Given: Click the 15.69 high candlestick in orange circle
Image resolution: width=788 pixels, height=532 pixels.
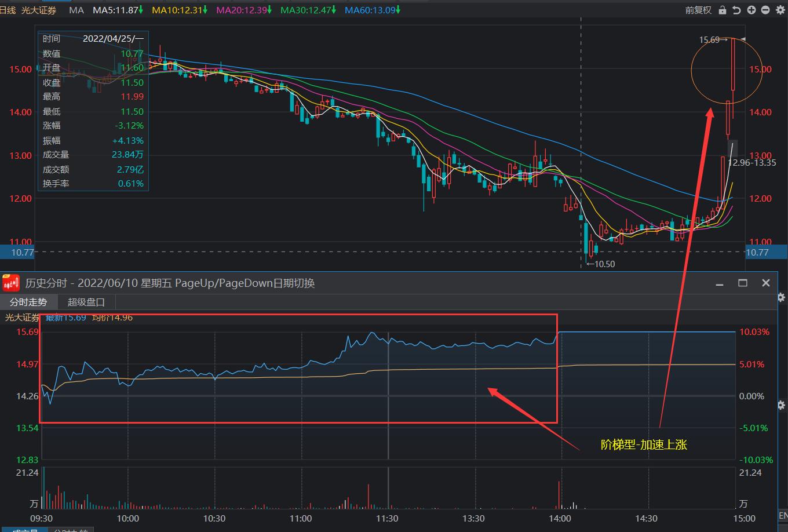Looking at the screenshot, I should pyautogui.click(x=733, y=64).
